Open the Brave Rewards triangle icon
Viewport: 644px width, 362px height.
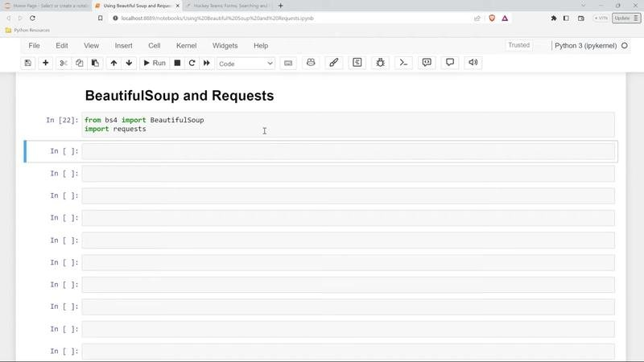click(x=505, y=18)
